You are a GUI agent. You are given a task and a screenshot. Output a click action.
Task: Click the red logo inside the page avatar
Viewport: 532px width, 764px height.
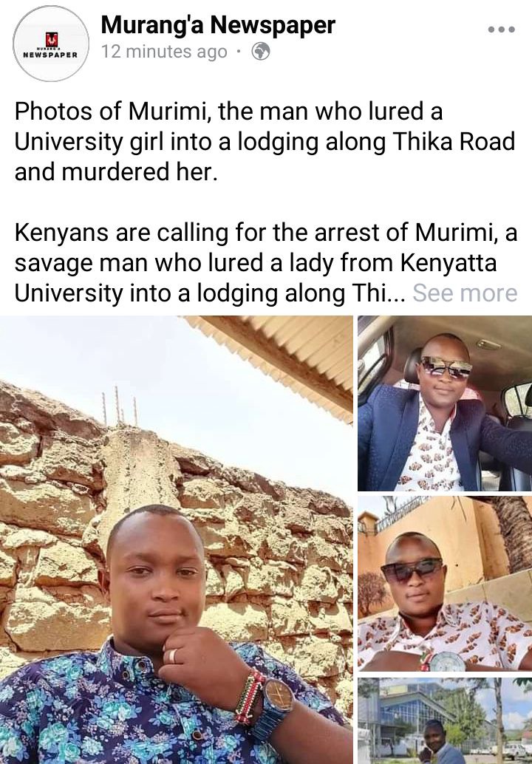point(51,39)
